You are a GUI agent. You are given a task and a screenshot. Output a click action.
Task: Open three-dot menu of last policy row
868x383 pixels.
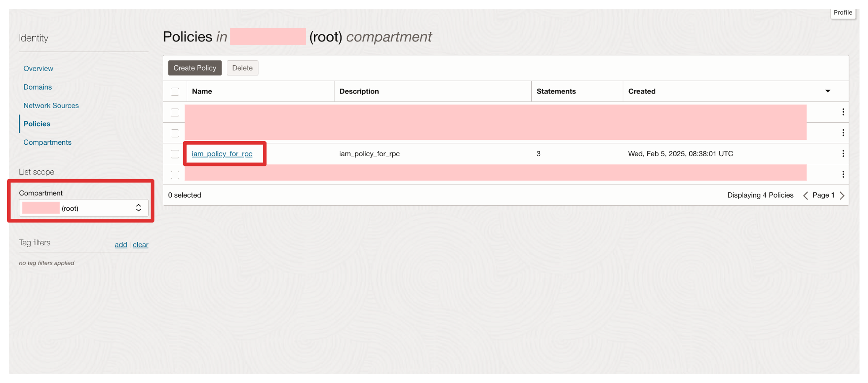(843, 174)
